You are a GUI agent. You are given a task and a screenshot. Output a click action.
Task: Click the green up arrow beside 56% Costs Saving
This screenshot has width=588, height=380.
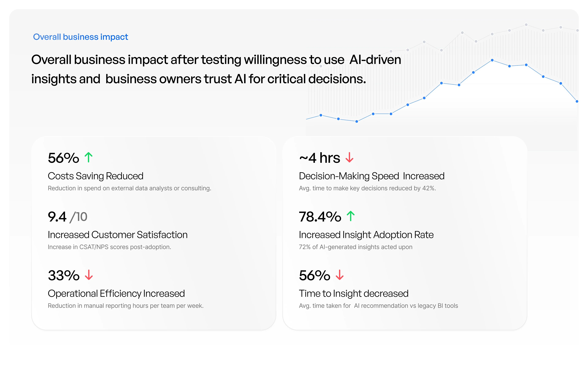point(88,157)
